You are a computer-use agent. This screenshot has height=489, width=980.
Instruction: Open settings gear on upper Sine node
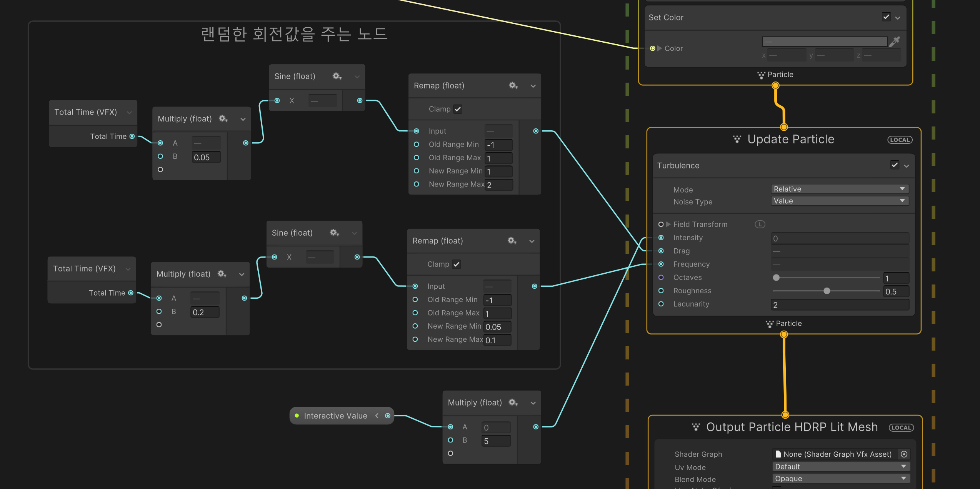pyautogui.click(x=337, y=76)
